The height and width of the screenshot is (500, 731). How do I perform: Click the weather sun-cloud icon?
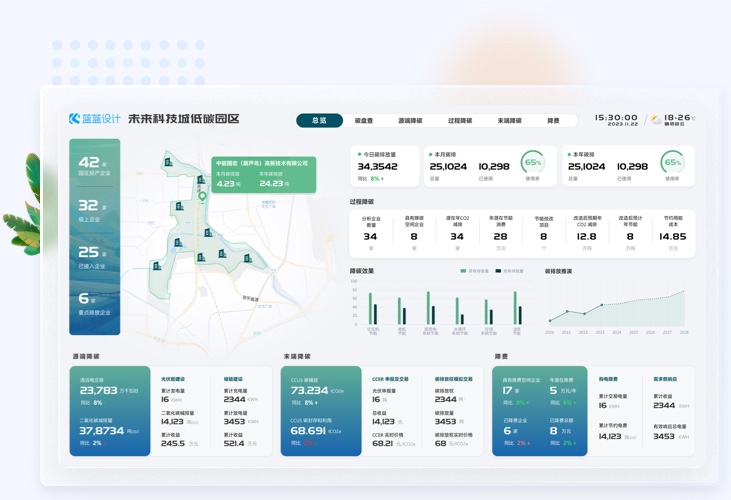tap(656, 119)
